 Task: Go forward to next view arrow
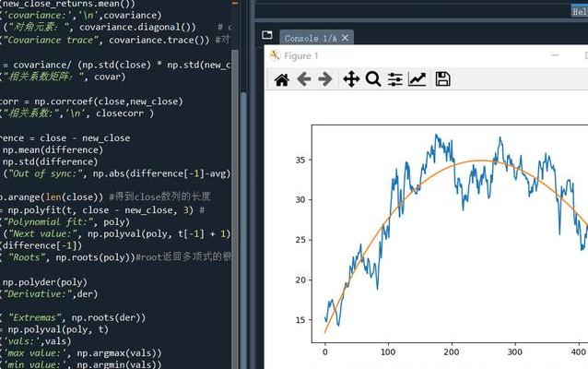pyautogui.click(x=324, y=79)
